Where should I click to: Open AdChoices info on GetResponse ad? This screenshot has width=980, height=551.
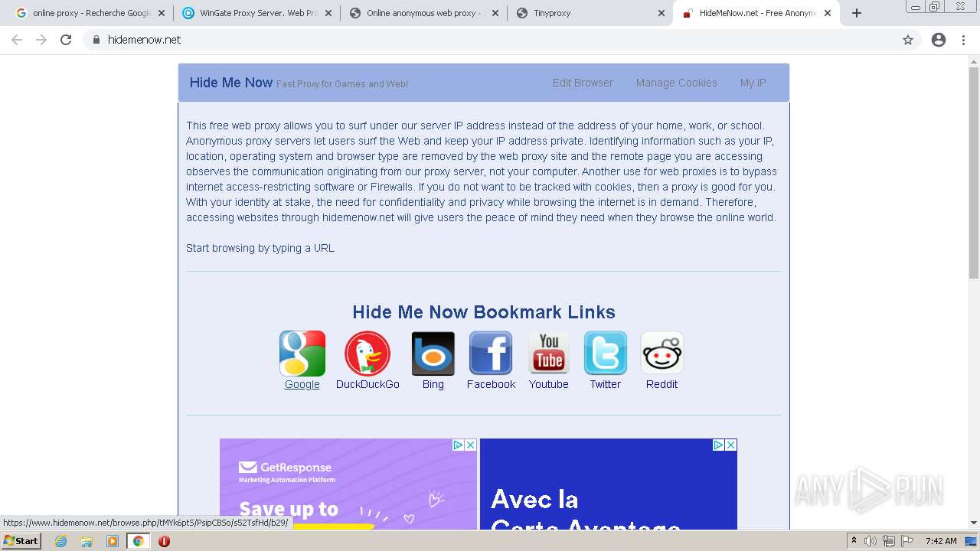click(458, 445)
